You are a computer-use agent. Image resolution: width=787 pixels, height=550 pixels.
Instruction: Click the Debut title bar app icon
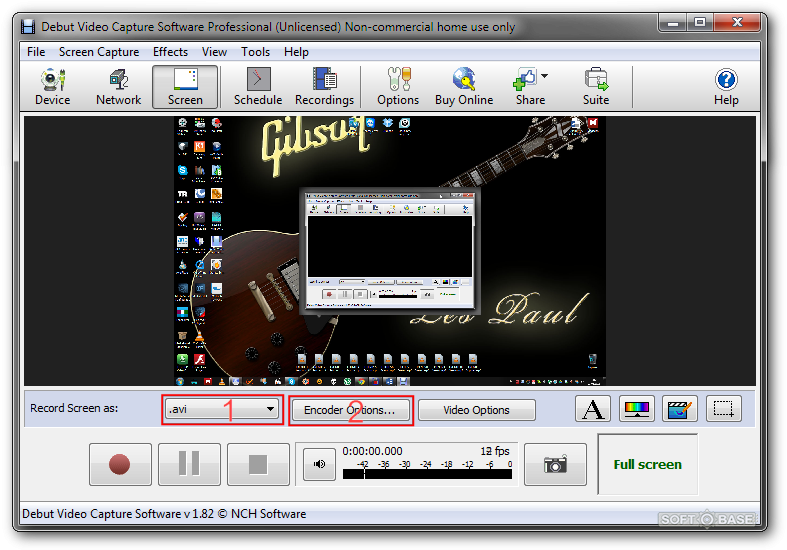pos(28,27)
